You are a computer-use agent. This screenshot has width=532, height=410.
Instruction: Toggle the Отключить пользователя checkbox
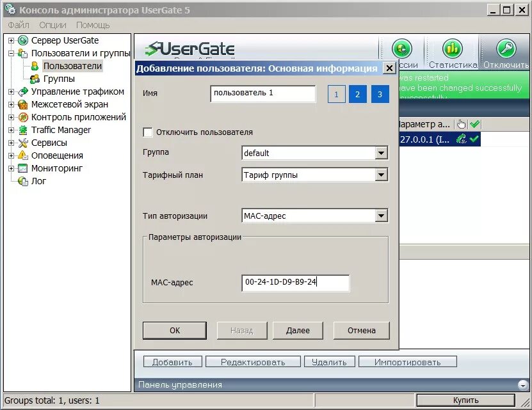tap(148, 132)
